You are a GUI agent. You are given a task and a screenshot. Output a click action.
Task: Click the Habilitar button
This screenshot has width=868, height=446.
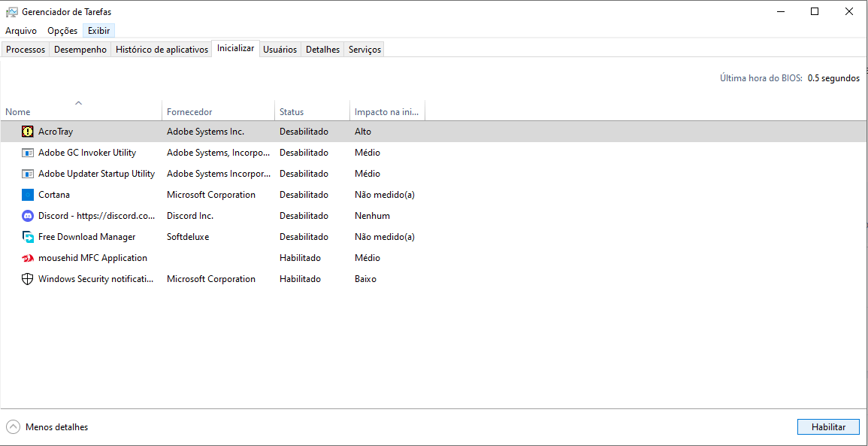(828, 427)
